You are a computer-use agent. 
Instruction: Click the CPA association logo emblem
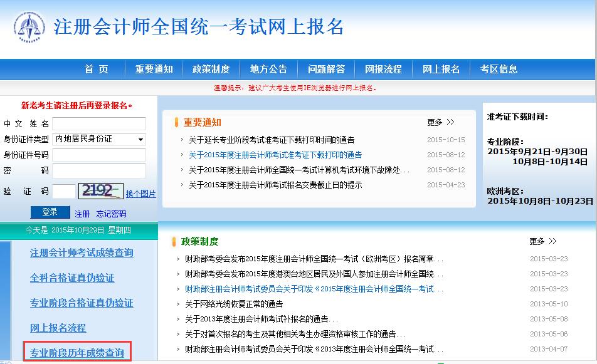[28, 28]
